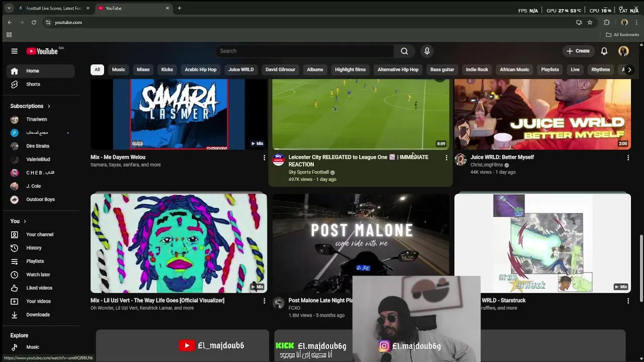Viewport: 644px width, 362px height.
Task: Click the YouTube logo
Action: [42, 51]
